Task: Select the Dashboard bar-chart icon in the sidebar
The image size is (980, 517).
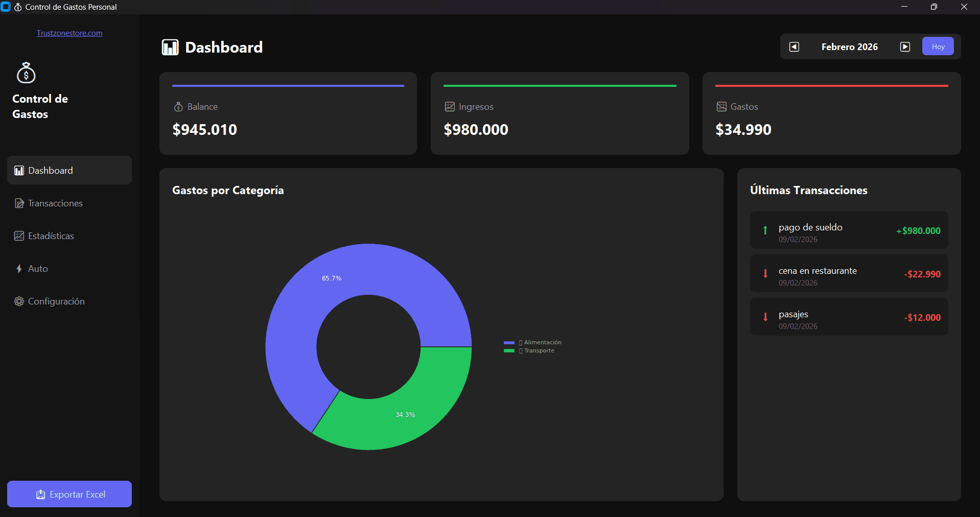Action: (18, 170)
